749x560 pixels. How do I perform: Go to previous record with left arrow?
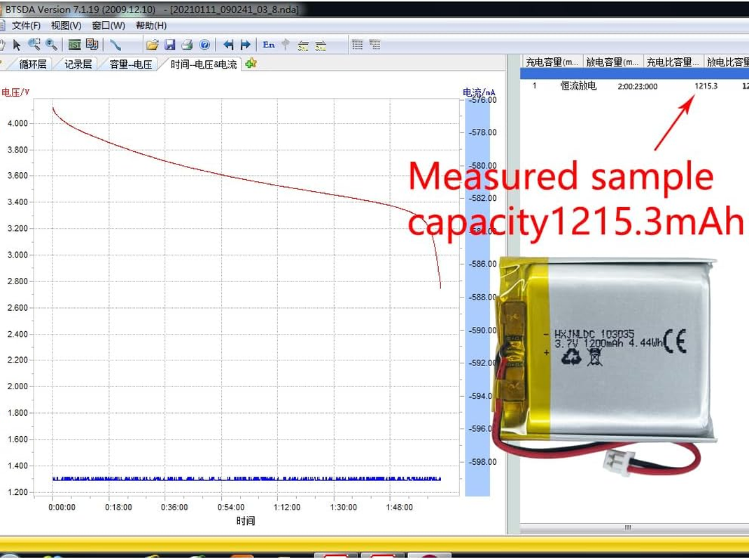[x=228, y=45]
